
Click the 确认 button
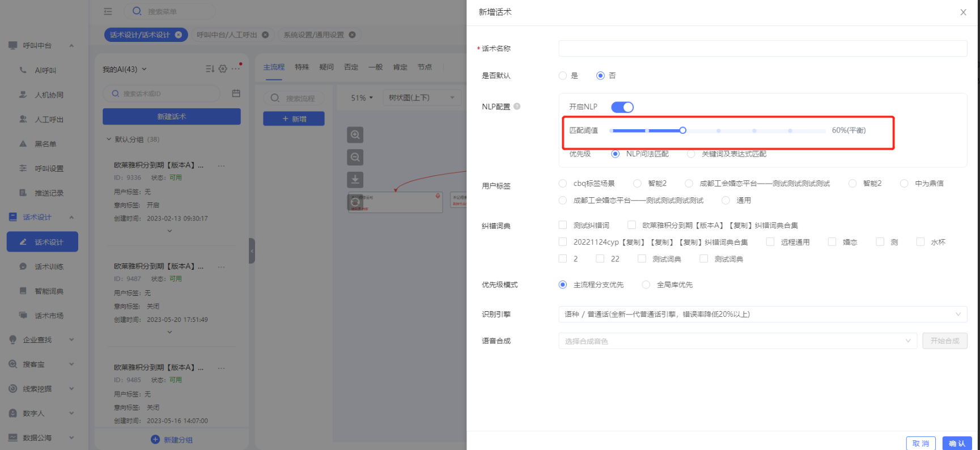(x=957, y=443)
